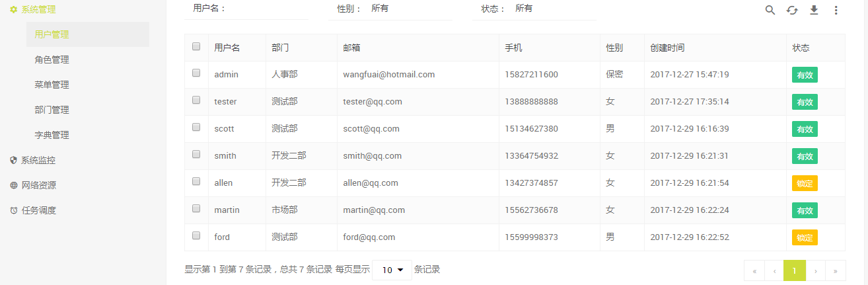This screenshot has height=285, width=868.
Task: Click the alarm clock icon beside 任务调度
Action: tap(13, 210)
